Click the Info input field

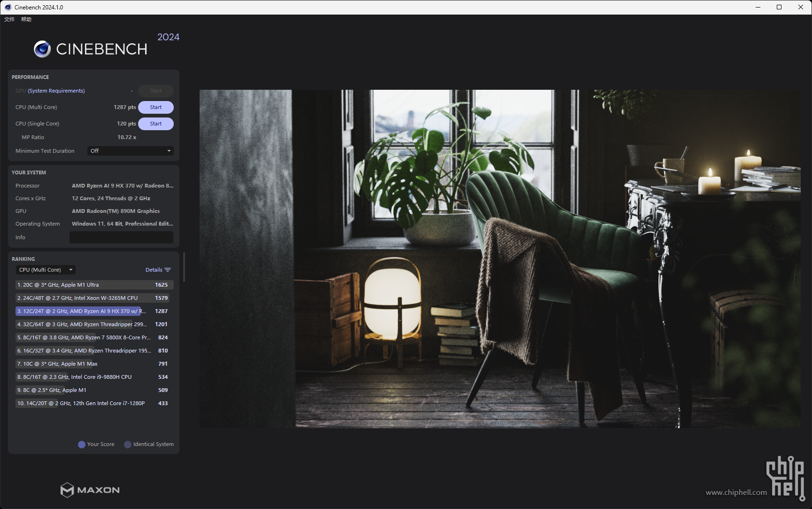(x=121, y=237)
